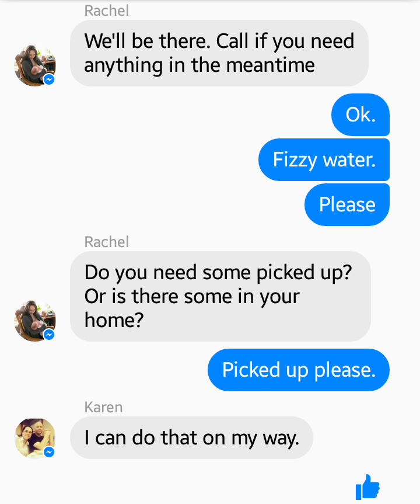Select the 'Fizzy water.' message bubble
420x504 pixels.
(x=324, y=160)
